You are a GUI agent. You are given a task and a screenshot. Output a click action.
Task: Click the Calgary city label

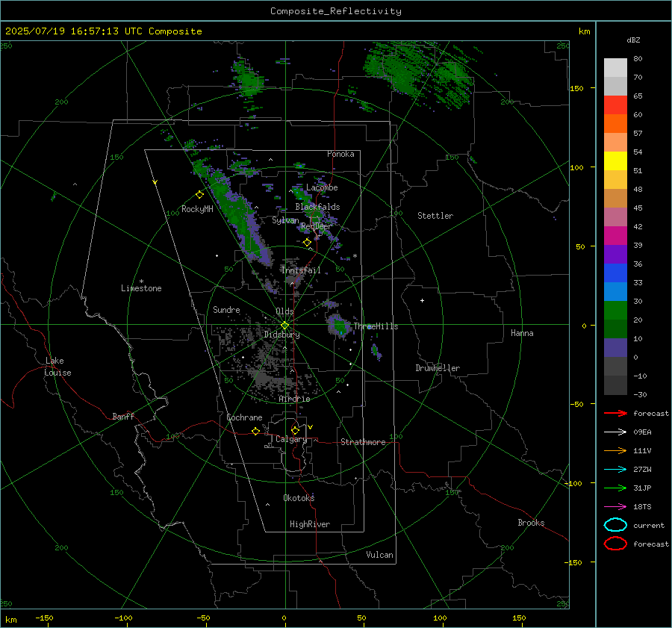click(291, 439)
